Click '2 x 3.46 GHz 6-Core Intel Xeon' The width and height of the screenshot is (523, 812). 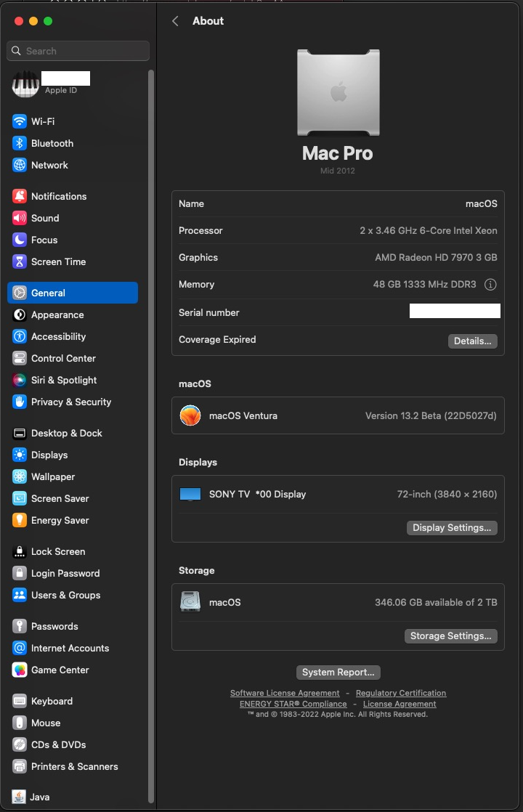tap(429, 230)
